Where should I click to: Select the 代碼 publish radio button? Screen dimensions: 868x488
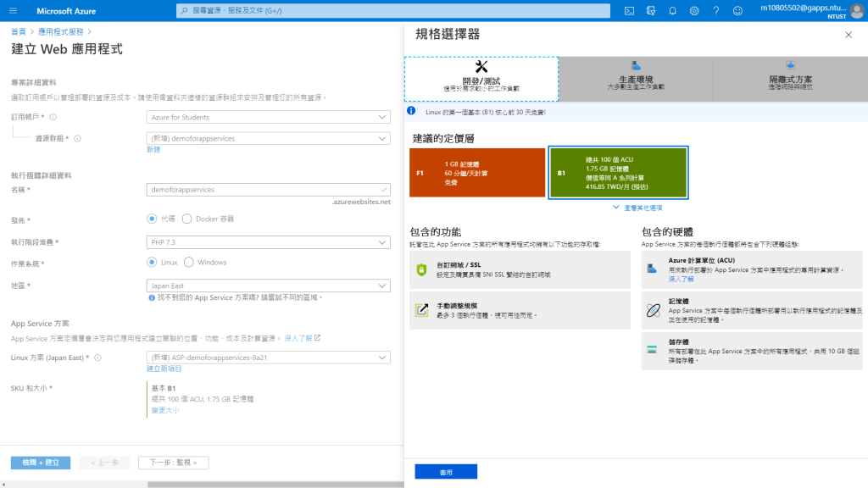tap(152, 219)
